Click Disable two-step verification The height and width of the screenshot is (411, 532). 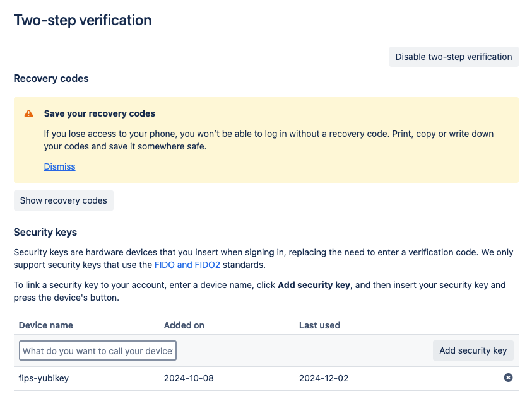(453, 56)
